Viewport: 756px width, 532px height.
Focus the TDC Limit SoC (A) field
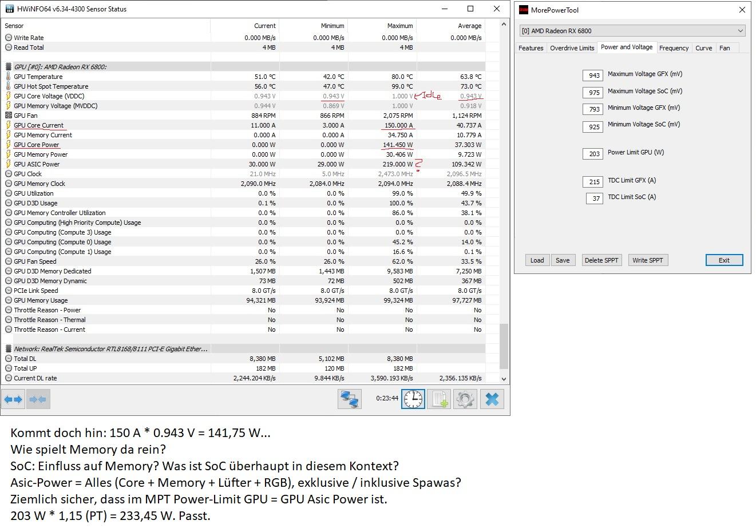[595, 198]
